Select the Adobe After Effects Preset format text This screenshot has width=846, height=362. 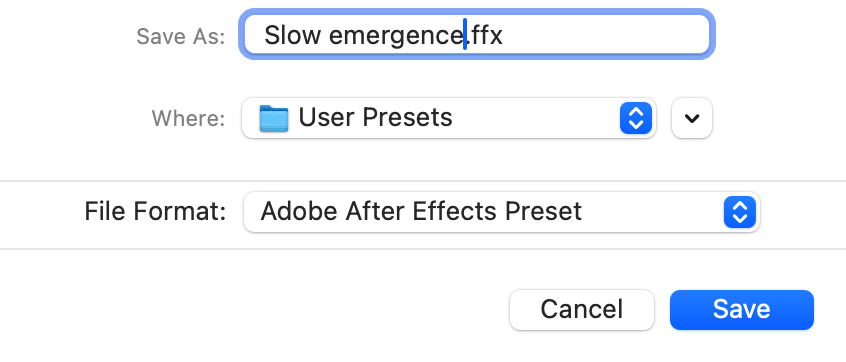[x=421, y=211]
